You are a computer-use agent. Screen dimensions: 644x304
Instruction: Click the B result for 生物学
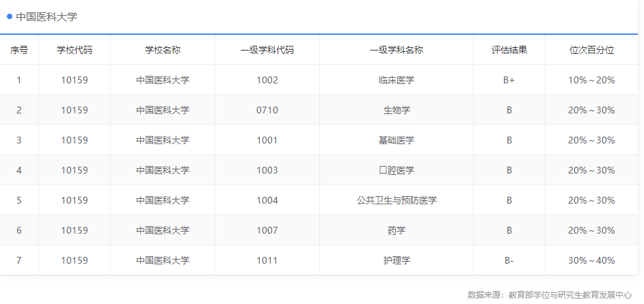tap(509, 110)
